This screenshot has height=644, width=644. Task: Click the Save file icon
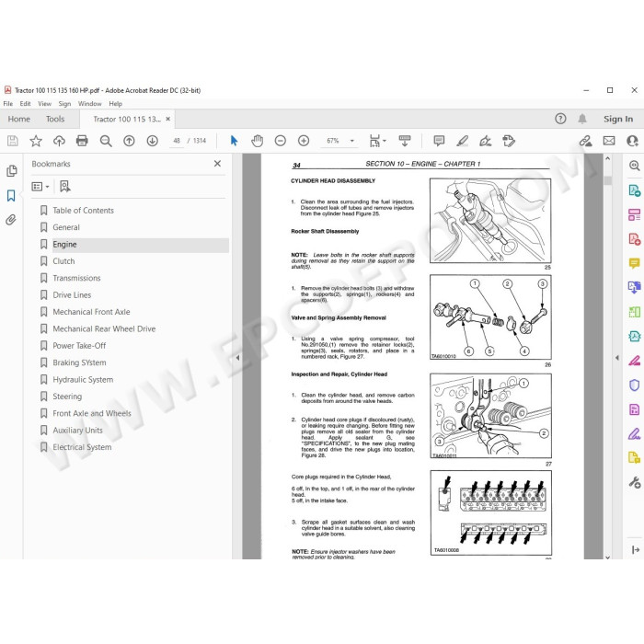coord(13,141)
